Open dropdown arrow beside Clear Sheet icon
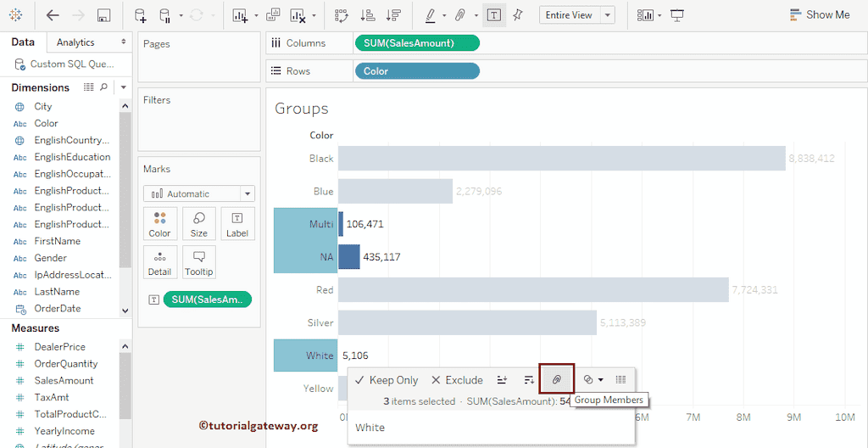The image size is (868, 448). (x=314, y=15)
